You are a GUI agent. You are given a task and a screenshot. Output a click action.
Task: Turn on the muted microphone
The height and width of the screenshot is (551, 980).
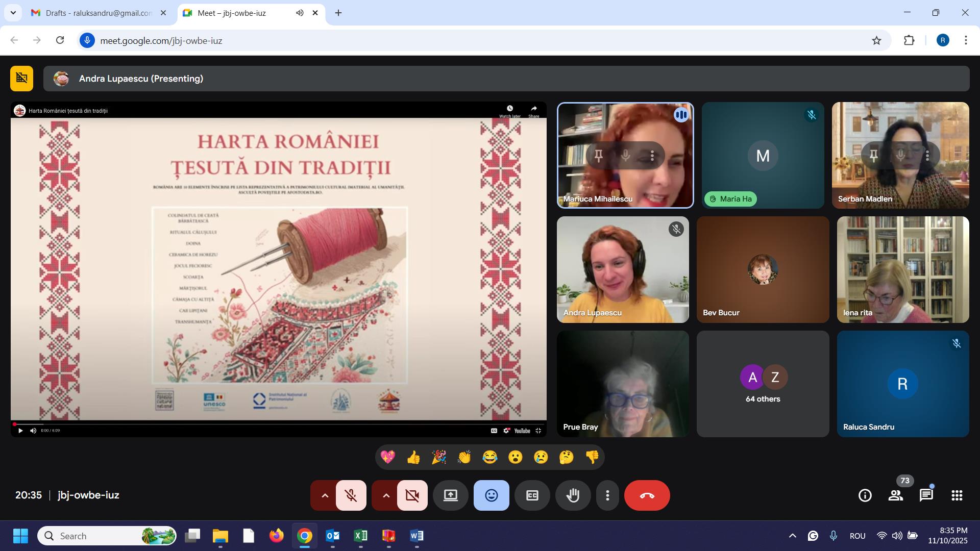(x=351, y=495)
